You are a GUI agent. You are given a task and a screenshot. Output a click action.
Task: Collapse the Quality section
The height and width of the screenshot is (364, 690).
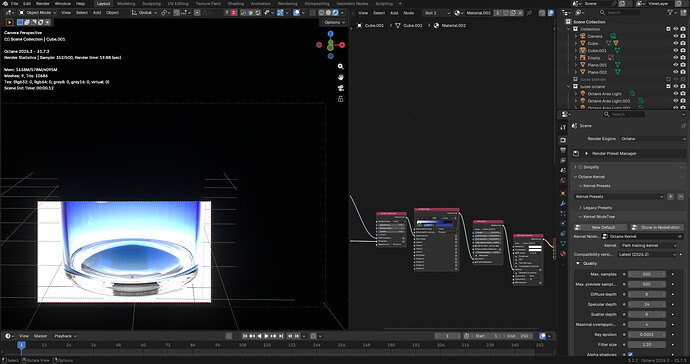pyautogui.click(x=578, y=263)
